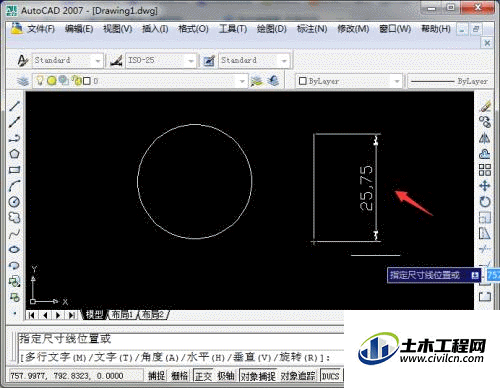The height and width of the screenshot is (388, 500).
Task: Toggle the 正交 ortho mode
Action: click(x=203, y=376)
